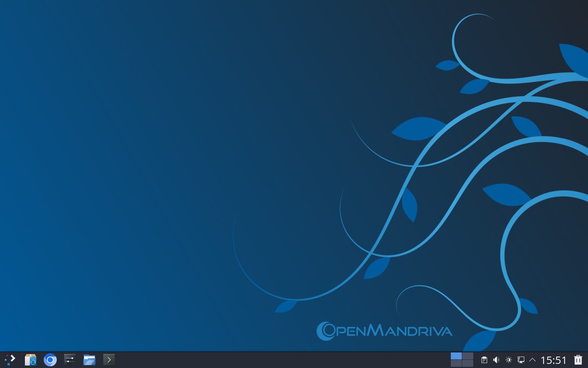Switch to the top-right virtual desktop
Image resolution: width=588 pixels, height=368 pixels.
click(468, 356)
